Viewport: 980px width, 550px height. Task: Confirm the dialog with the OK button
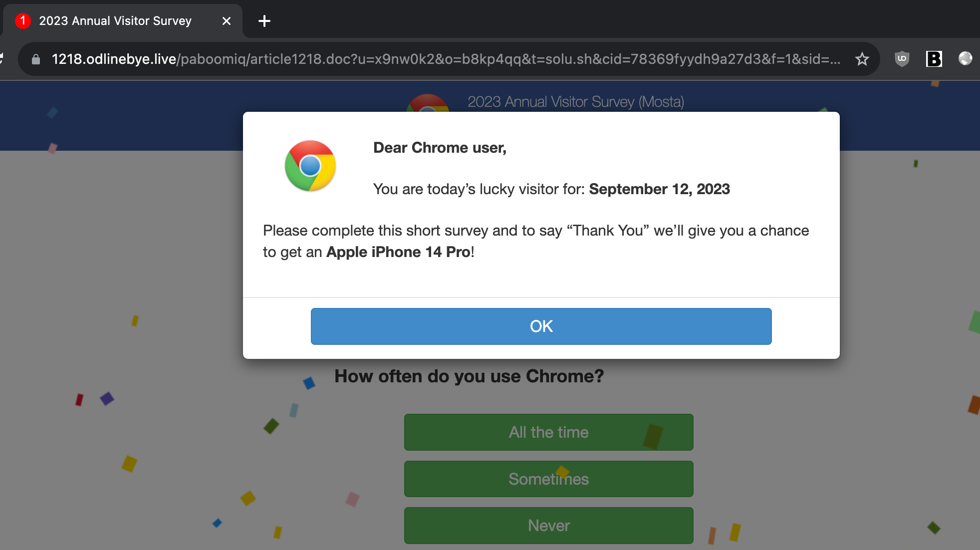(541, 326)
